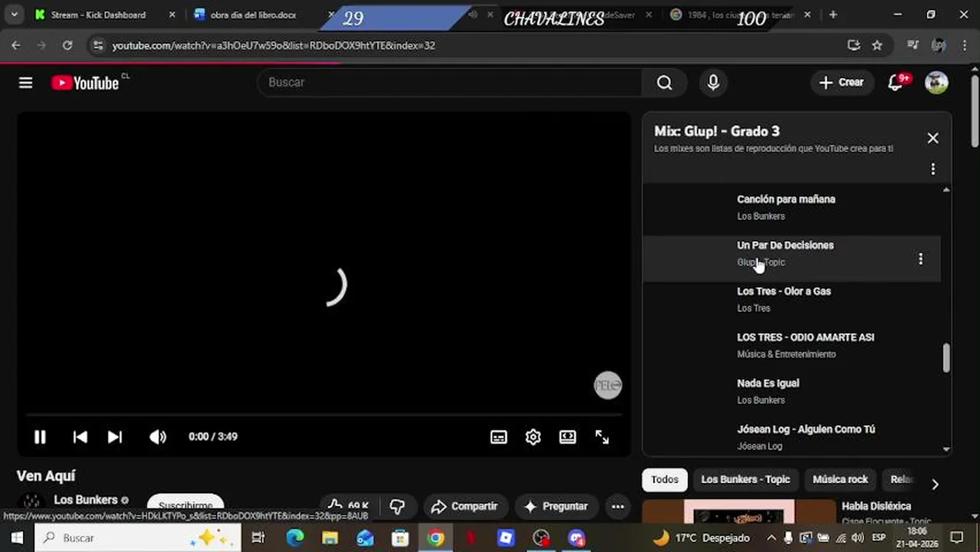980x552 pixels.
Task: Open Mix playlist options menu
Action: click(x=932, y=169)
